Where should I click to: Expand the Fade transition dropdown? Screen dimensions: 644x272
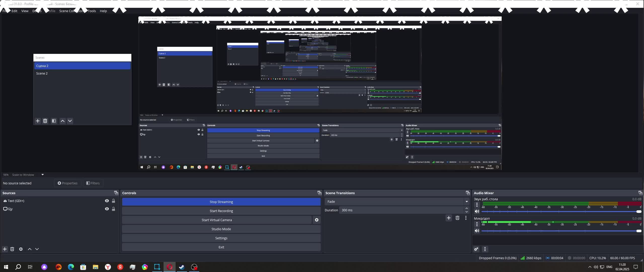[467, 201]
